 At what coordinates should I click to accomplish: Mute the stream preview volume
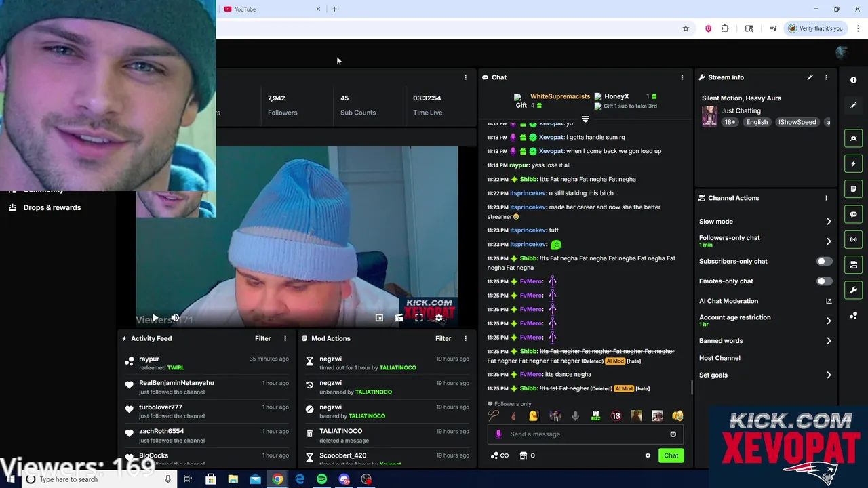click(175, 318)
